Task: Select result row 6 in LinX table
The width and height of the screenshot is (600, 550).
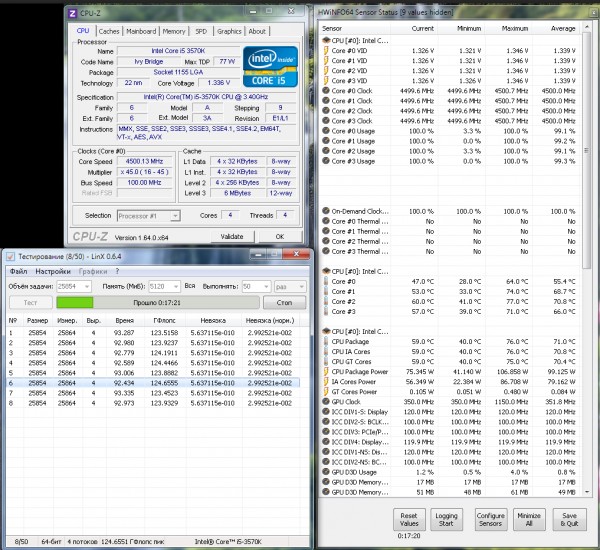Action: [153, 383]
